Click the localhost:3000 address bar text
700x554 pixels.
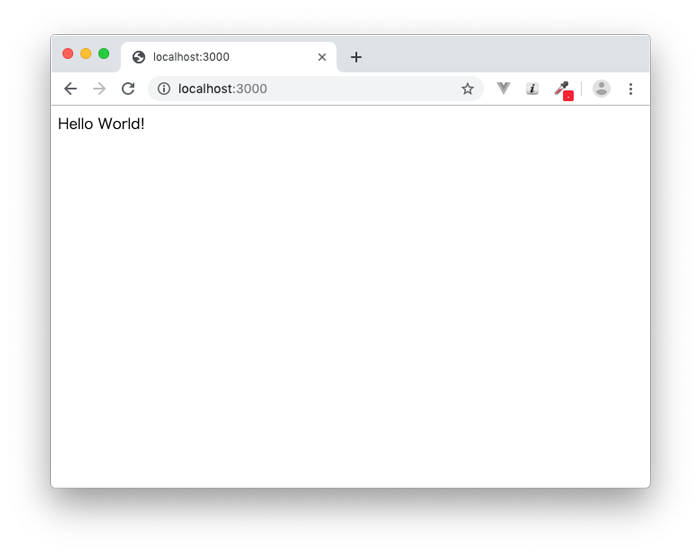coord(222,89)
